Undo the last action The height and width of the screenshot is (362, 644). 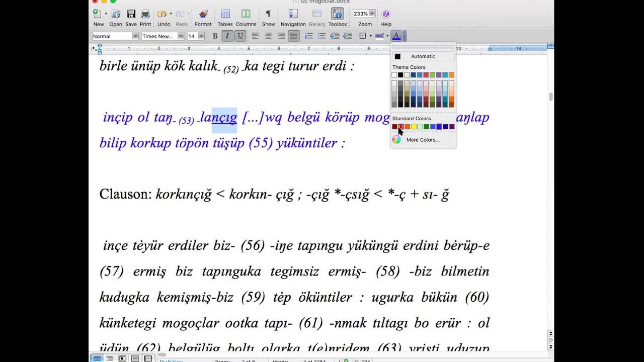[162, 14]
